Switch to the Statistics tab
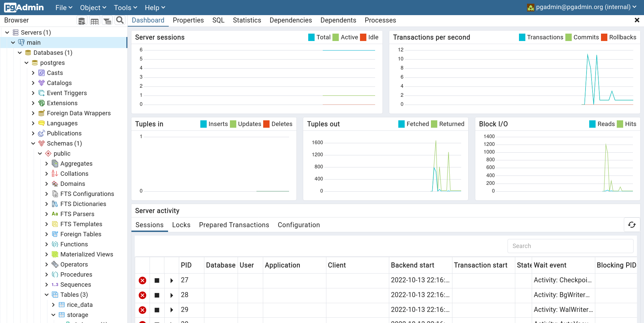644x323 pixels. (247, 20)
